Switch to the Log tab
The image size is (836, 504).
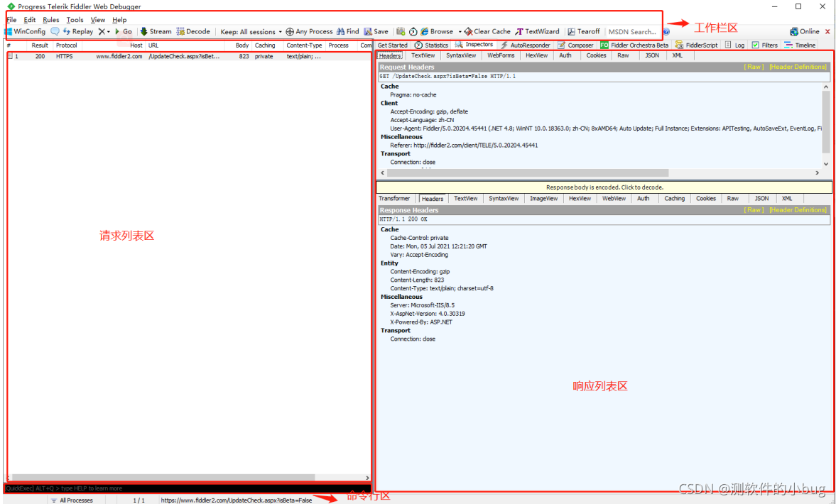pyautogui.click(x=734, y=45)
